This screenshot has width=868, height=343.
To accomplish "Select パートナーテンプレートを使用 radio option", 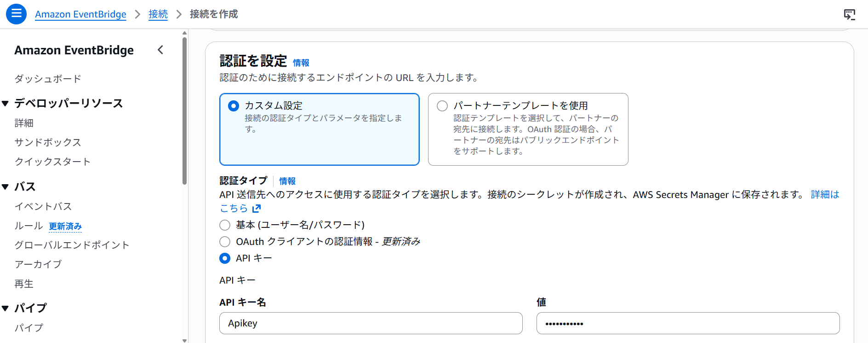I will [x=442, y=106].
